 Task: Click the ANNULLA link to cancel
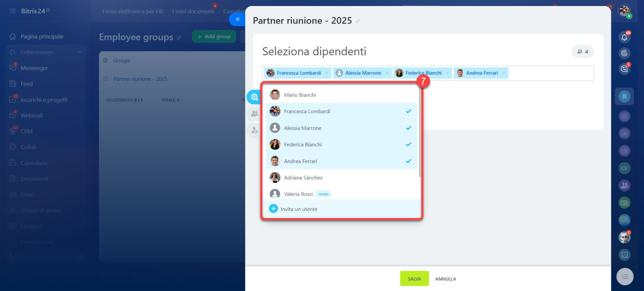[x=445, y=279]
